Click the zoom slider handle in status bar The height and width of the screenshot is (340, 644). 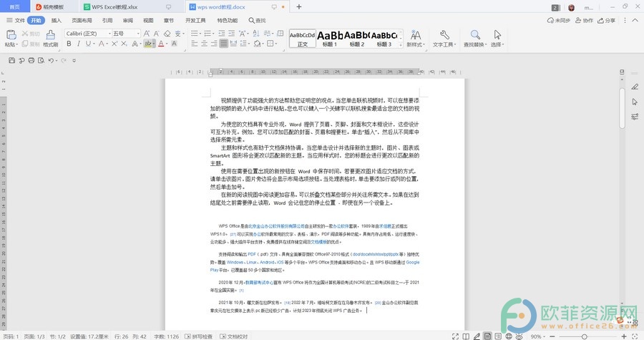point(584,336)
